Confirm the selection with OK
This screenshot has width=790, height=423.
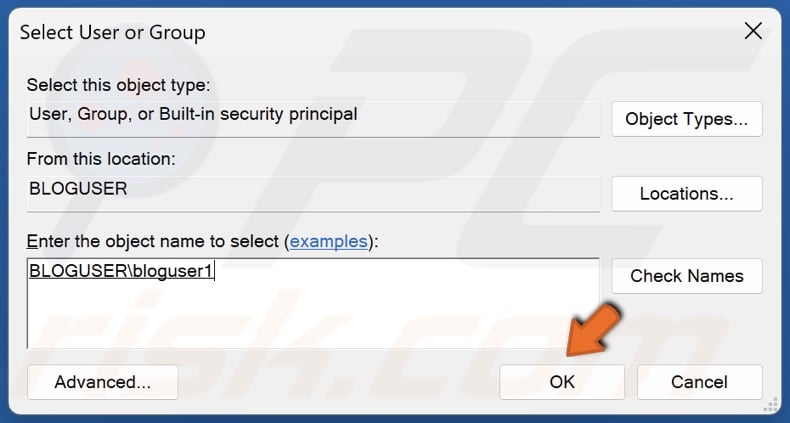pos(562,382)
